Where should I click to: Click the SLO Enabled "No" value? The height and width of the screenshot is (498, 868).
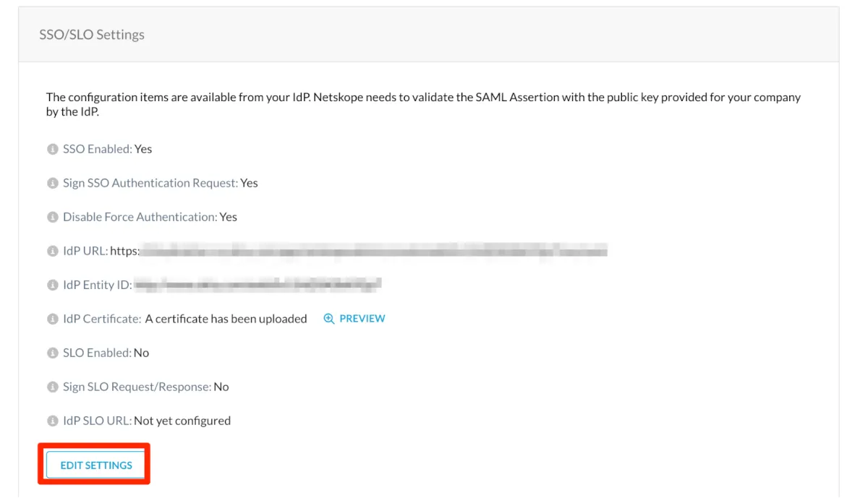[x=141, y=353]
